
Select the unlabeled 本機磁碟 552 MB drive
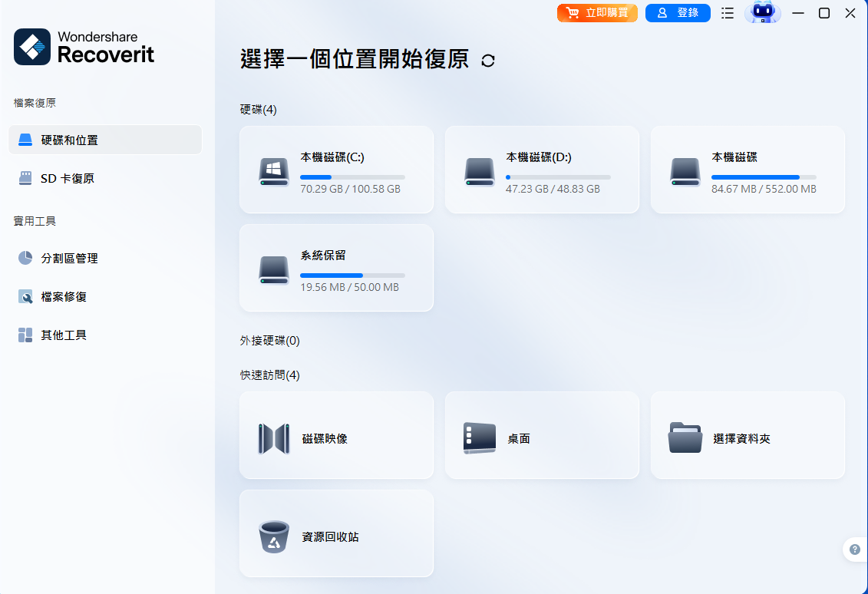point(748,170)
